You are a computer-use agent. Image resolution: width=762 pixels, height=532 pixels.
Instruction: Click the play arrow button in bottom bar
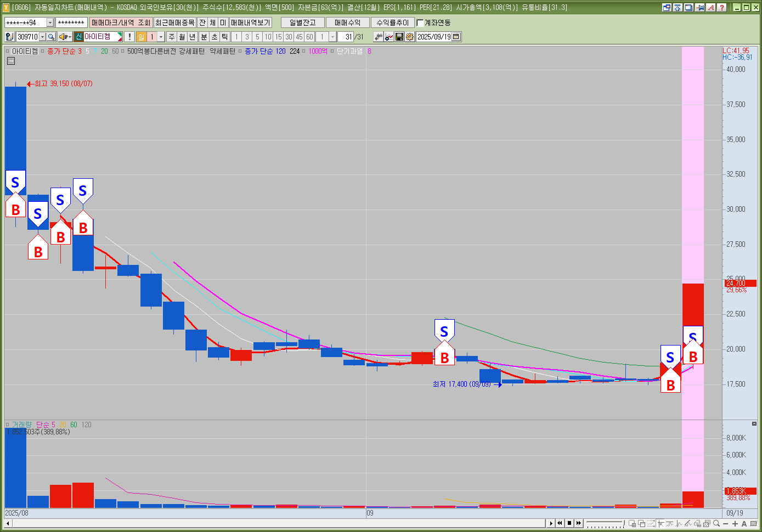pos(551,523)
